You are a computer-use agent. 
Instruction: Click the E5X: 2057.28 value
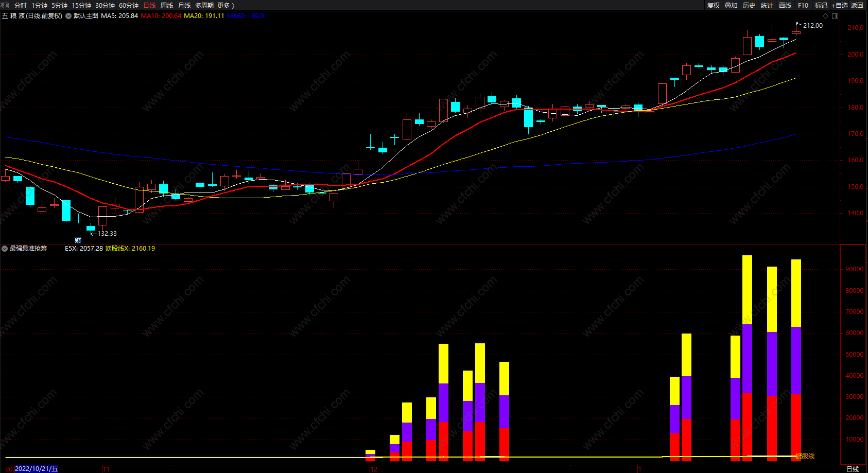[x=84, y=249]
